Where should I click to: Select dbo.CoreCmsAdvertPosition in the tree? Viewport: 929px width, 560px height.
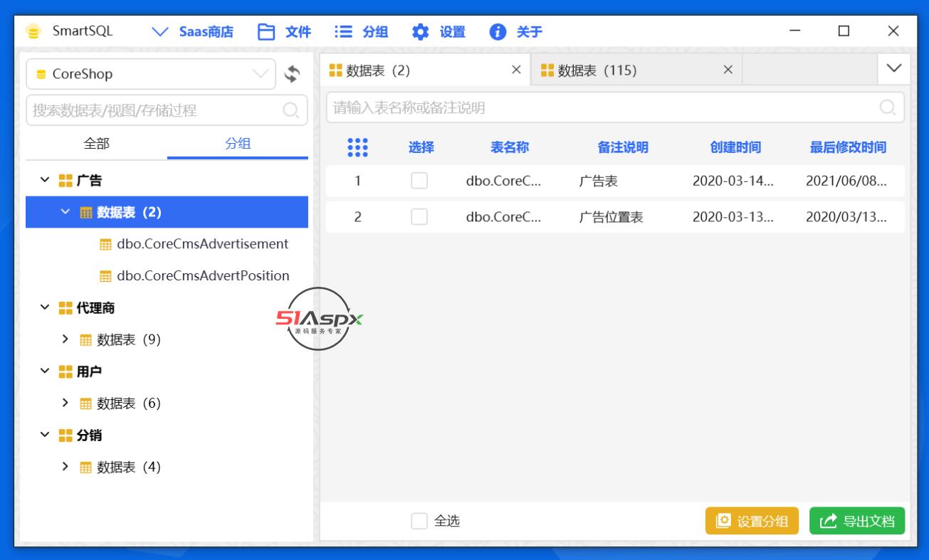[203, 276]
